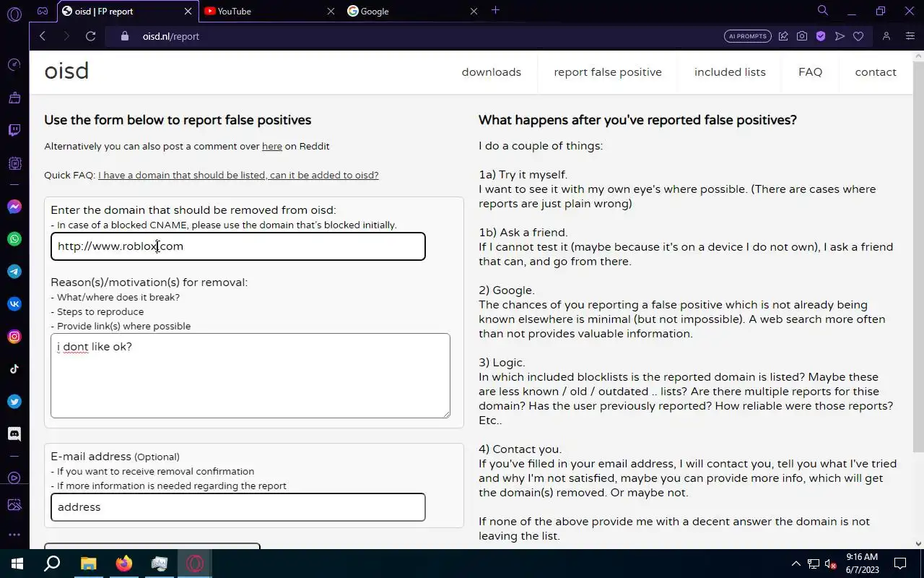The width and height of the screenshot is (924, 578).
Task: Click the profile account icon
Action: click(886, 36)
